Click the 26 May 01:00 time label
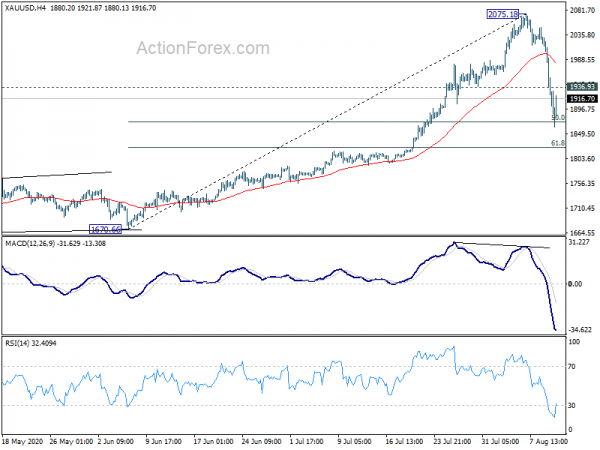 coord(71,441)
